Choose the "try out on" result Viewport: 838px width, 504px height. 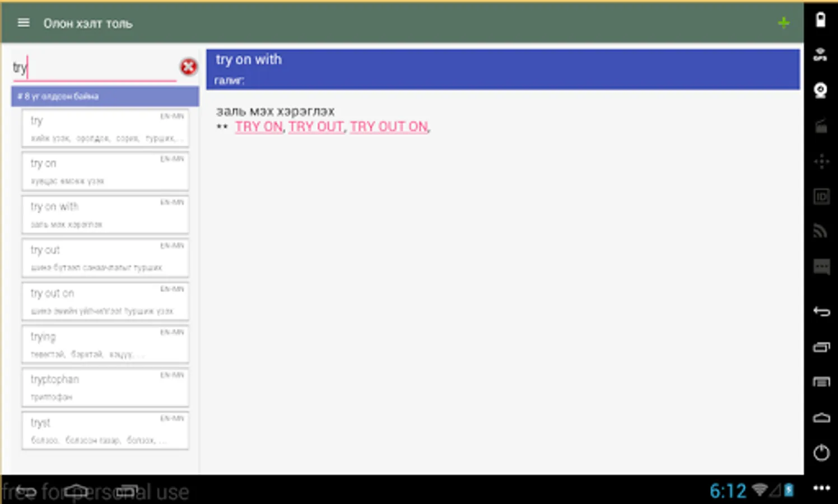105,301
